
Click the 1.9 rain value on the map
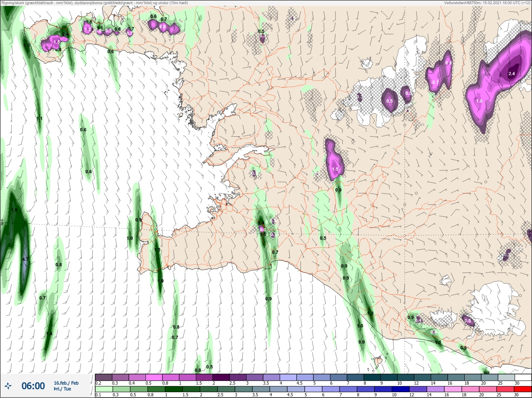coord(160,281)
